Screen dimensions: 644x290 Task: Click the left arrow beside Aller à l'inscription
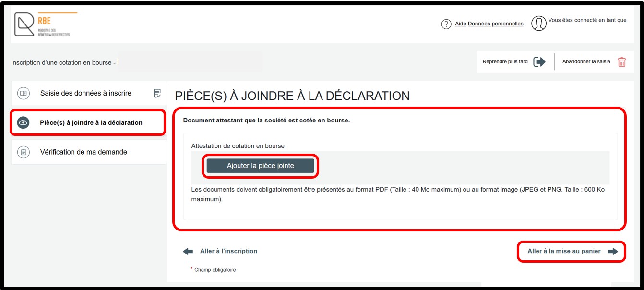click(188, 251)
